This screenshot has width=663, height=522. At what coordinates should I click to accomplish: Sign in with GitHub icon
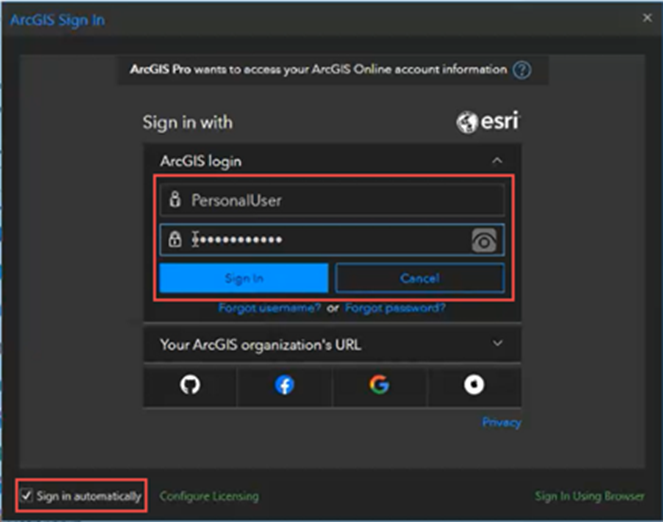click(190, 385)
